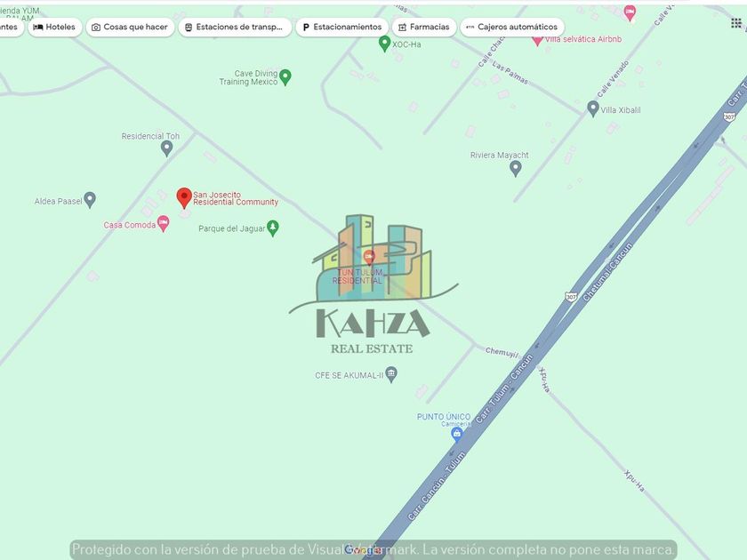Select the Tun Tulum Residential pin
Viewport: 747px width, 560px height.
(x=369, y=258)
